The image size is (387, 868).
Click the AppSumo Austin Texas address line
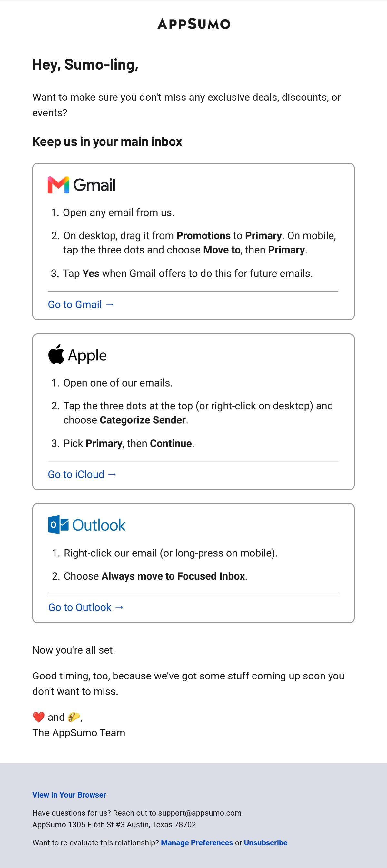coord(114,824)
